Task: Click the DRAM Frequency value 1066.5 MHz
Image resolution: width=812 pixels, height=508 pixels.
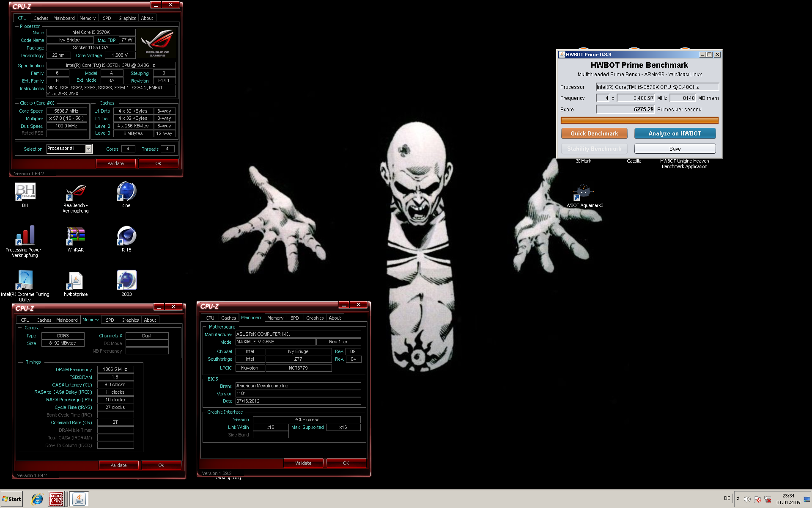Action: pos(115,369)
